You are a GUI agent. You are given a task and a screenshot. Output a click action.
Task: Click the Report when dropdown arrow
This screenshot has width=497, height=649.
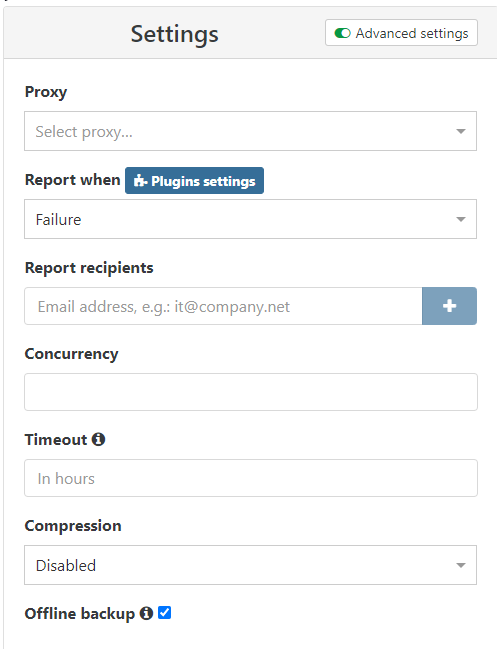[461, 219]
